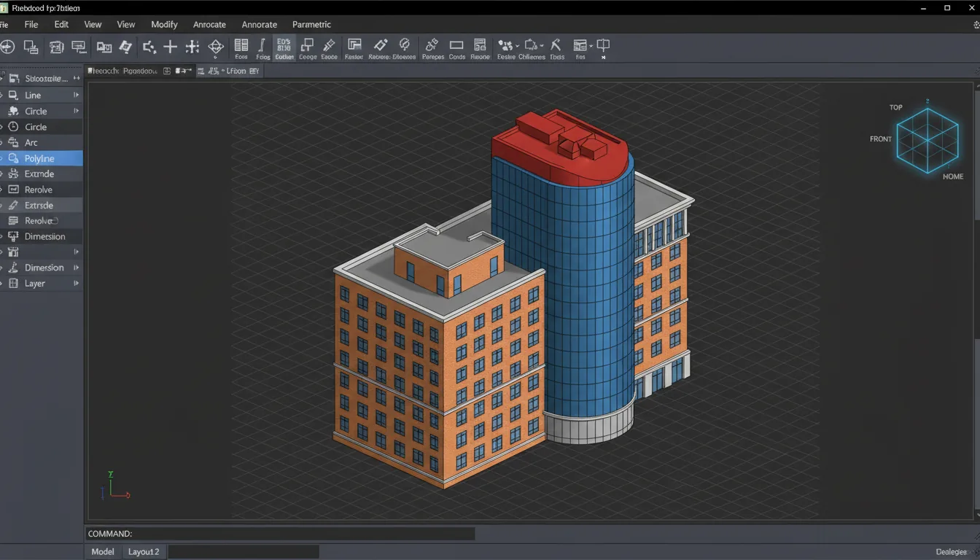The width and height of the screenshot is (980, 560).
Task: Click TOP on the ViewCube
Action: coord(895,106)
